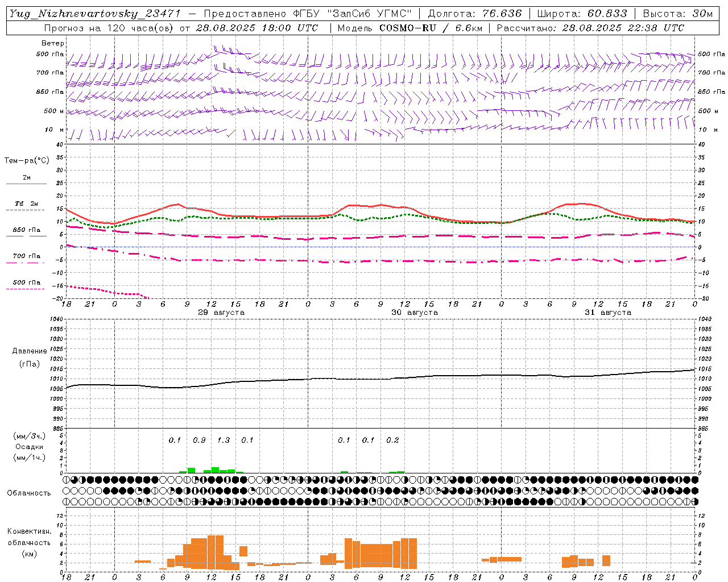This screenshot has height=582, width=728.
Task: Click the Облачность panel label
Action: [29, 493]
